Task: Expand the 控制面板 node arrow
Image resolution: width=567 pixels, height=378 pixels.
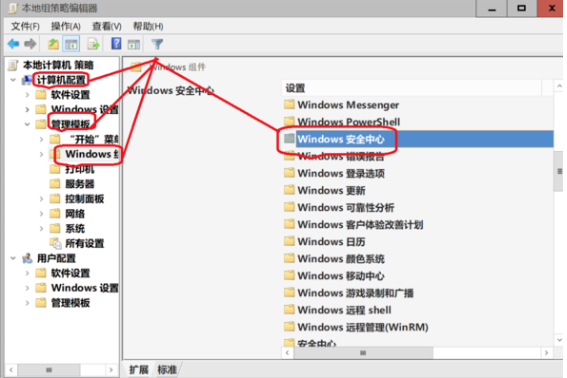Action: click(41, 199)
